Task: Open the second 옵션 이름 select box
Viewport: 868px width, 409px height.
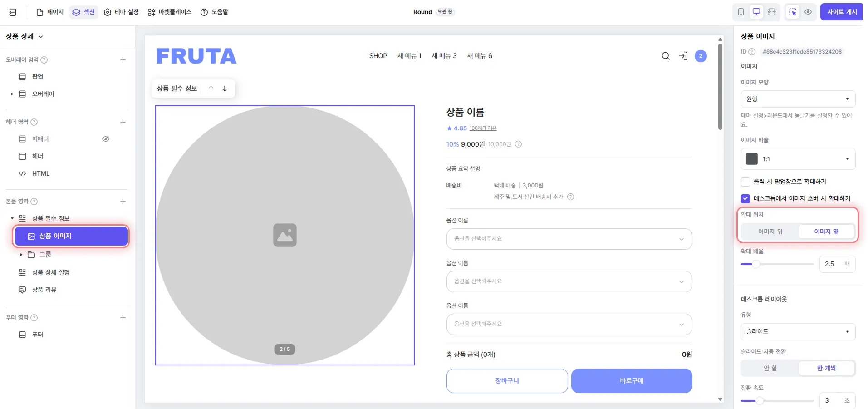Action: click(569, 282)
